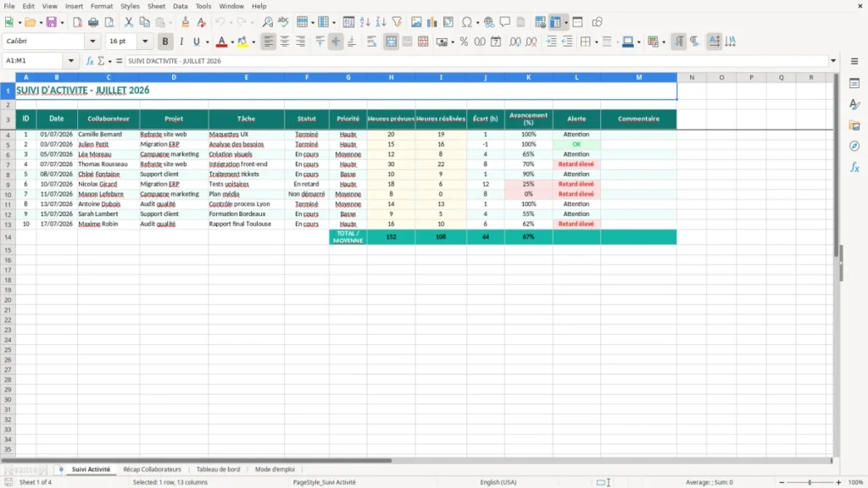This screenshot has width=868, height=488.
Task: Click the Format as Percent icon
Action: tap(464, 42)
